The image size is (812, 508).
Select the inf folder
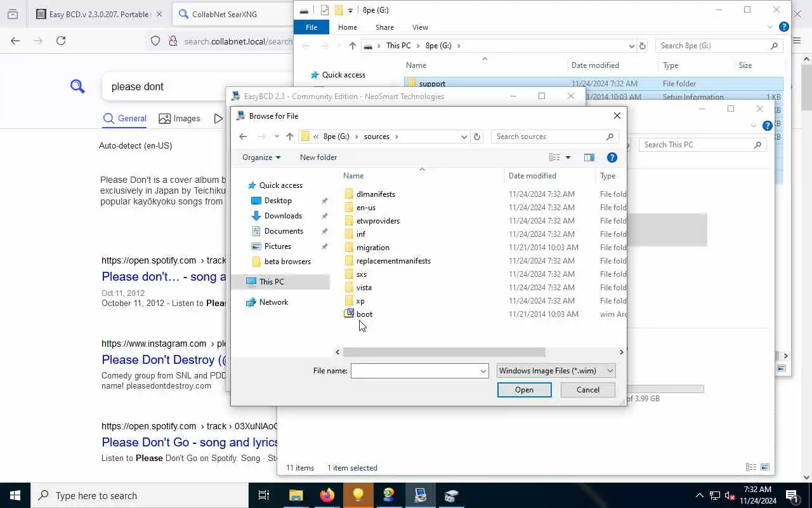coord(361,234)
